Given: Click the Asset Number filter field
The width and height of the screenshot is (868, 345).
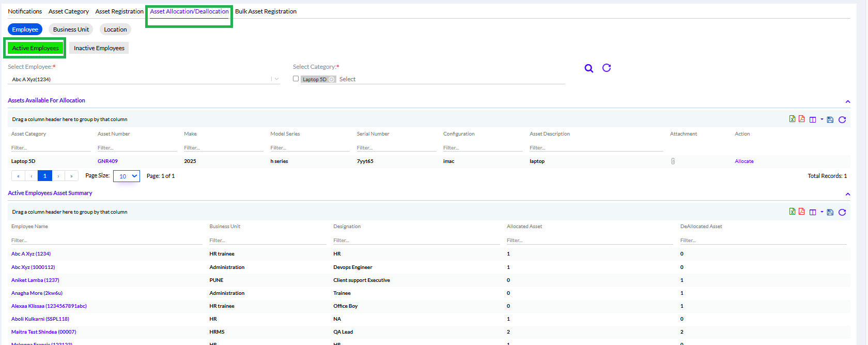Looking at the screenshot, I should click(137, 147).
